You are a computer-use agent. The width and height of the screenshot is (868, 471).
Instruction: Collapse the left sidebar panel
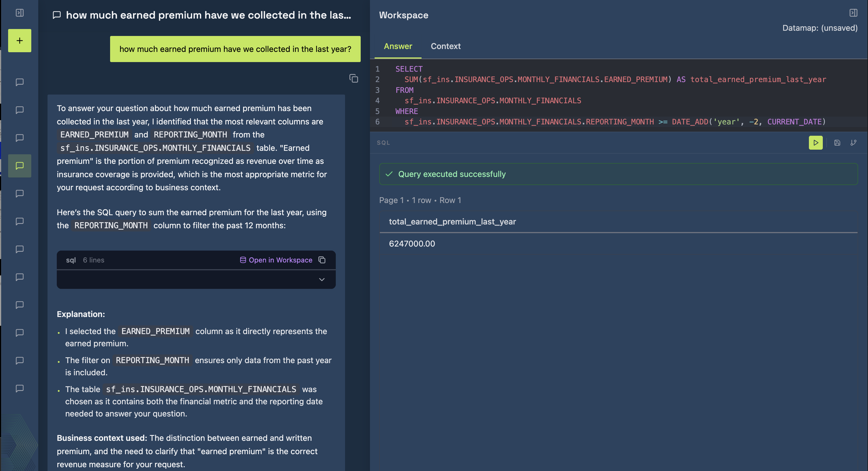click(x=19, y=13)
